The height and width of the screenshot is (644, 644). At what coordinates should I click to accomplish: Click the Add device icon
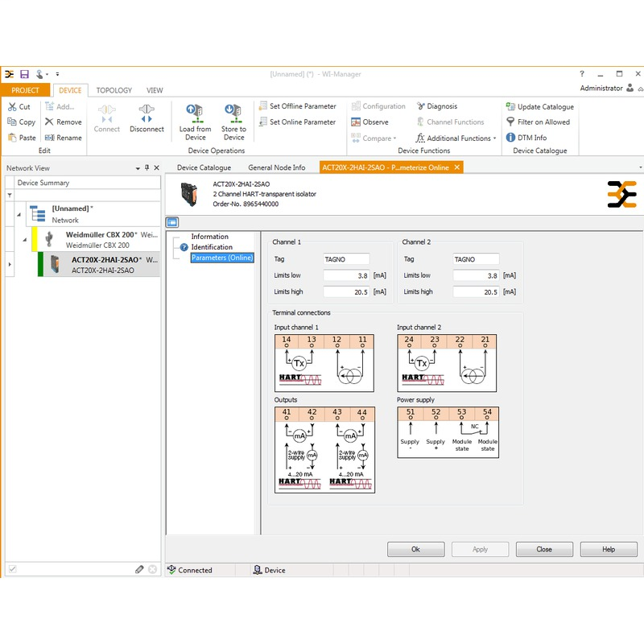point(49,107)
